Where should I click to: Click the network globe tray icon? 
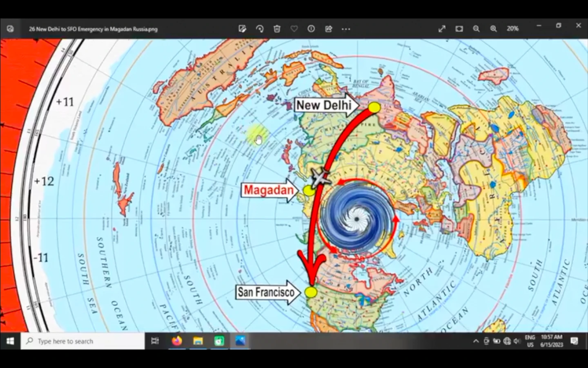coord(507,341)
